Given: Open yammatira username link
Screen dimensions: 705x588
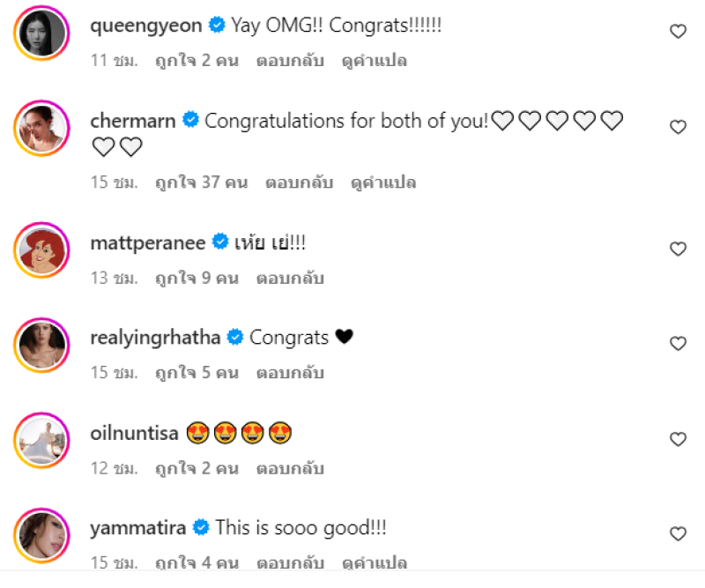Looking at the screenshot, I should tap(139, 528).
